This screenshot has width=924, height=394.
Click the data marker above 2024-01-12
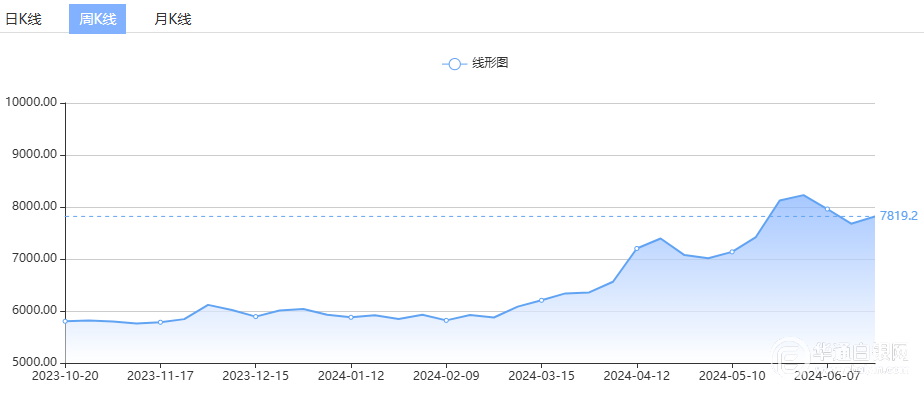[x=351, y=317]
